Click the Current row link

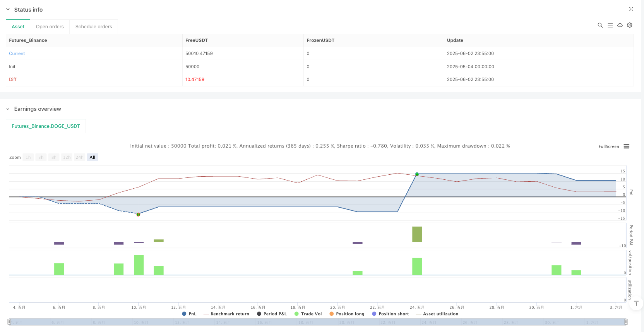[17, 53]
